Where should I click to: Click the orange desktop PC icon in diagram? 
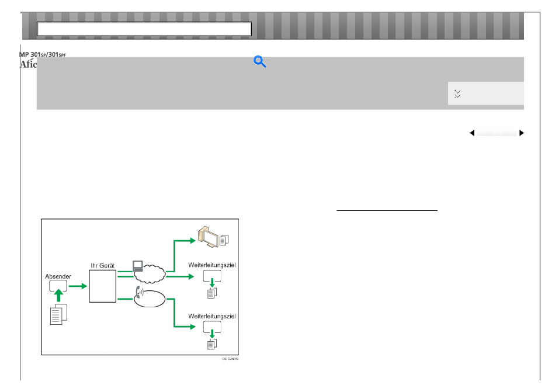[x=208, y=237]
